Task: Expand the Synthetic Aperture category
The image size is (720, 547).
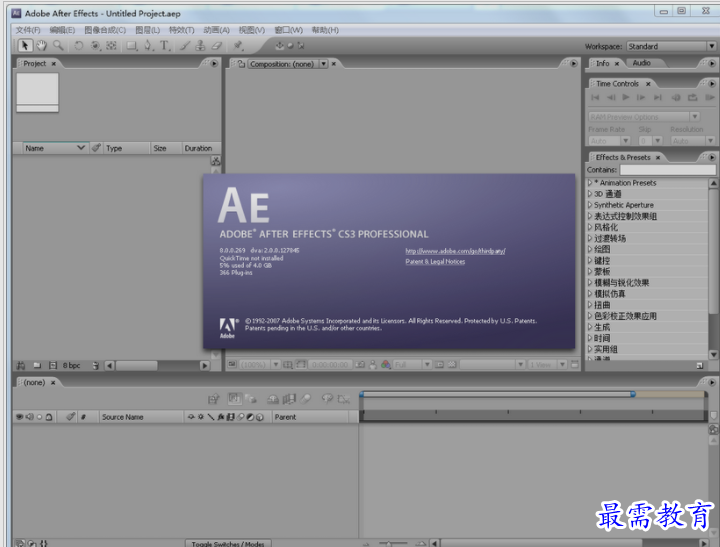Action: pos(590,205)
